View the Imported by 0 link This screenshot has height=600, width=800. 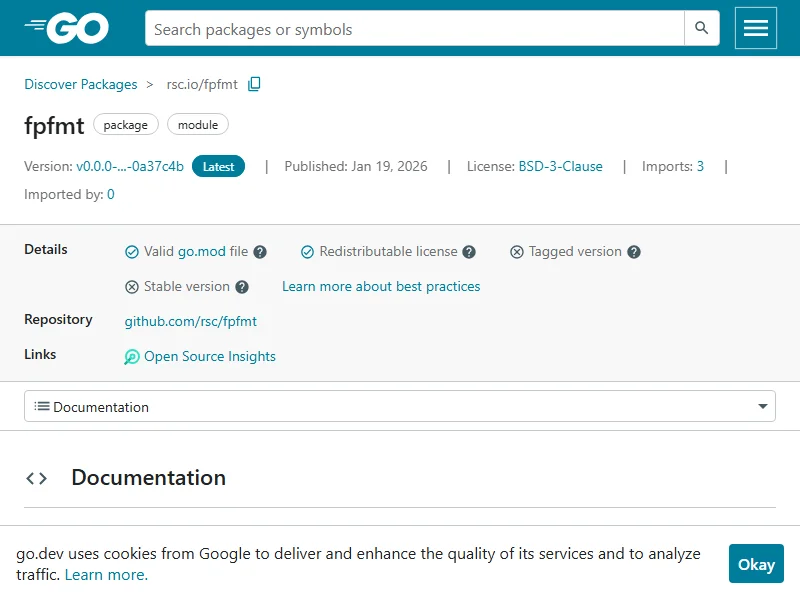click(x=110, y=194)
